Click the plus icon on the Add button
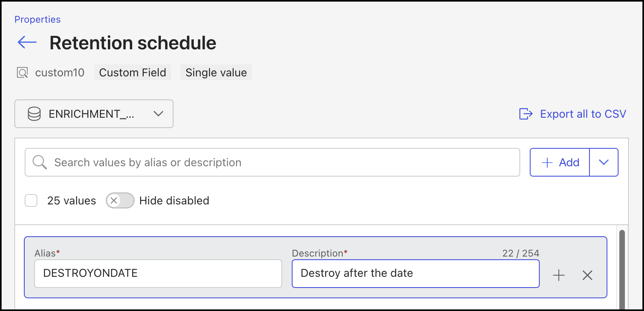Image resolution: width=644 pixels, height=311 pixels. 547,163
